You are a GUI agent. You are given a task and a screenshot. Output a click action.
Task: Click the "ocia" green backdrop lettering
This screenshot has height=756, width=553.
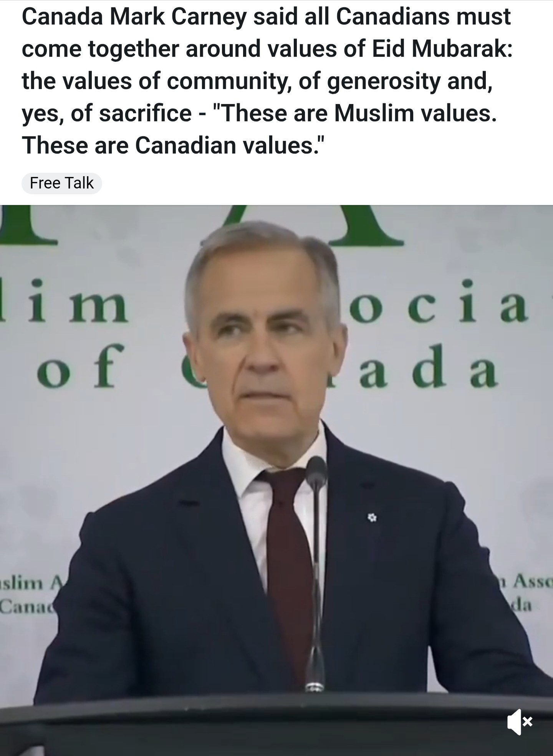pyautogui.click(x=438, y=303)
